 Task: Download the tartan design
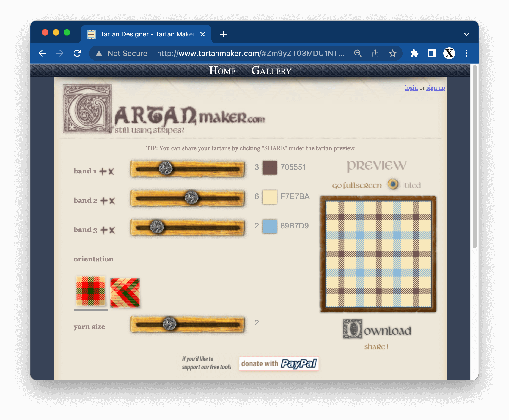click(x=377, y=329)
